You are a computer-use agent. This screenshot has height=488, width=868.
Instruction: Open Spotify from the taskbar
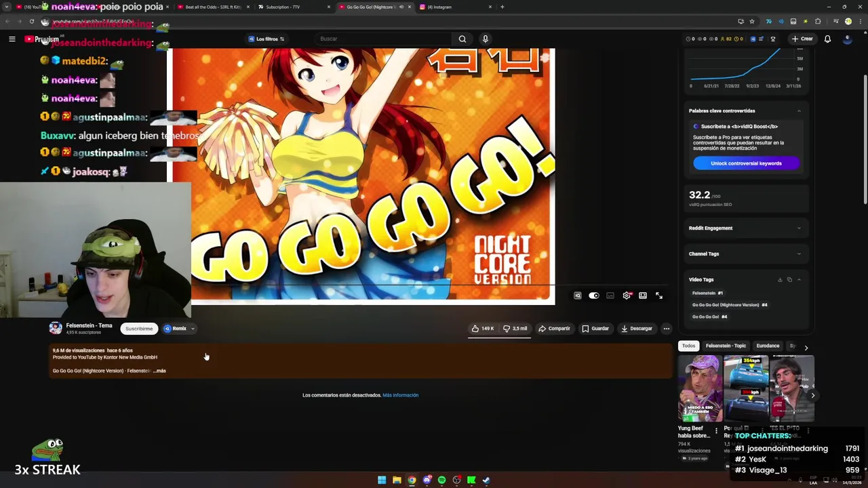coord(441,480)
